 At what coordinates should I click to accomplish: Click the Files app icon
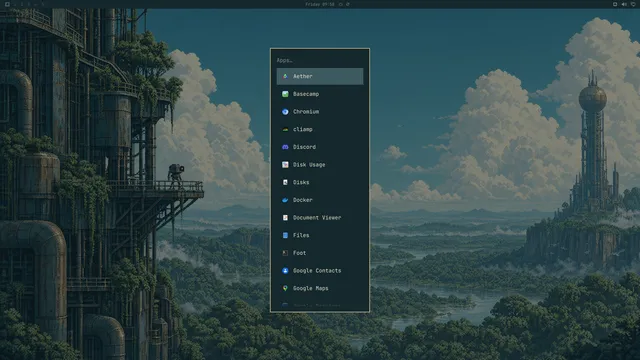pos(285,235)
